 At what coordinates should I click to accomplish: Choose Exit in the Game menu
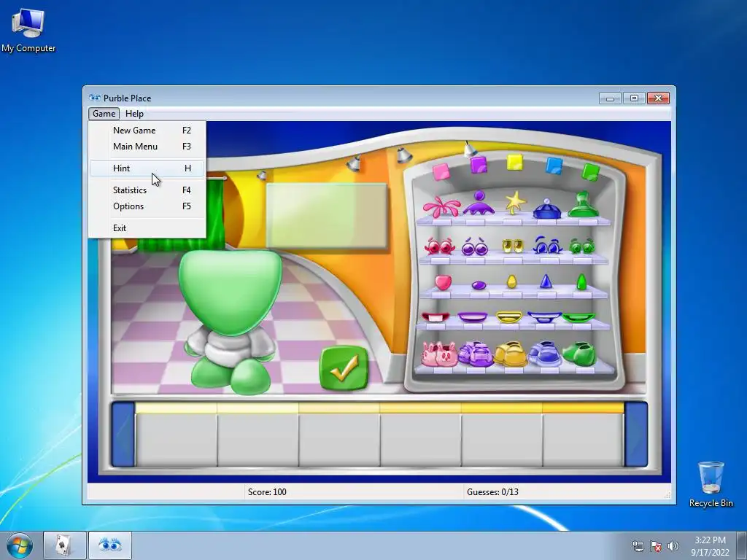(147, 228)
